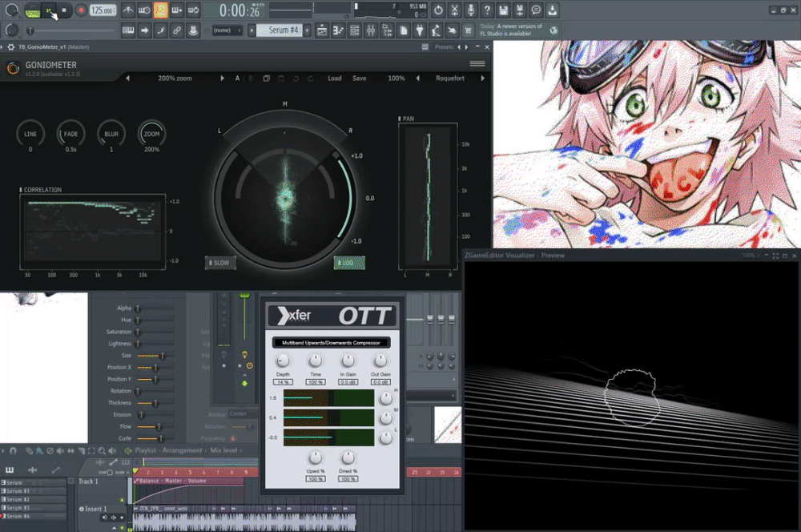Click the record button in transport

tap(80, 10)
